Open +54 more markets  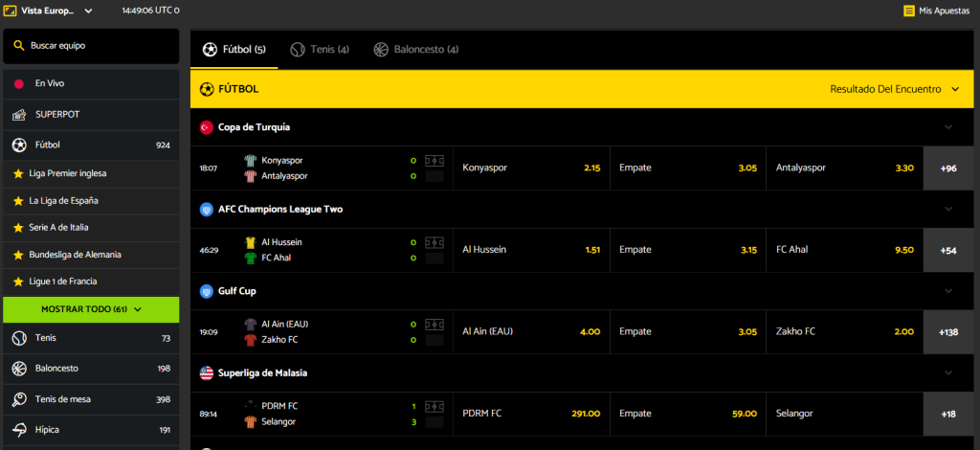948,250
